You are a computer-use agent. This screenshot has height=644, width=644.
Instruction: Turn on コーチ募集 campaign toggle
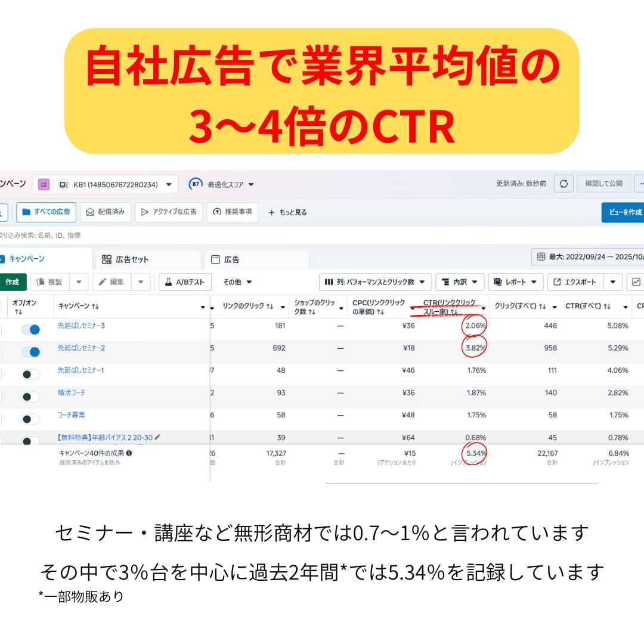(x=31, y=419)
